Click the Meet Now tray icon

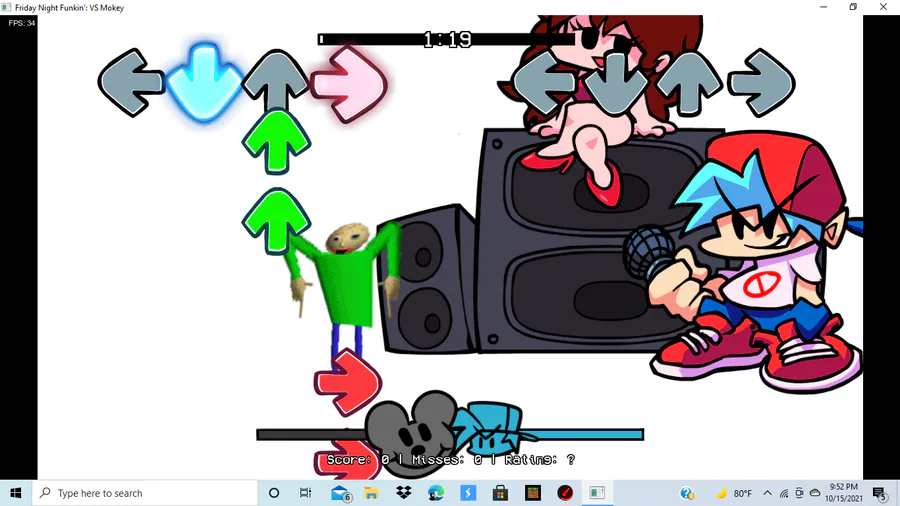click(799, 493)
